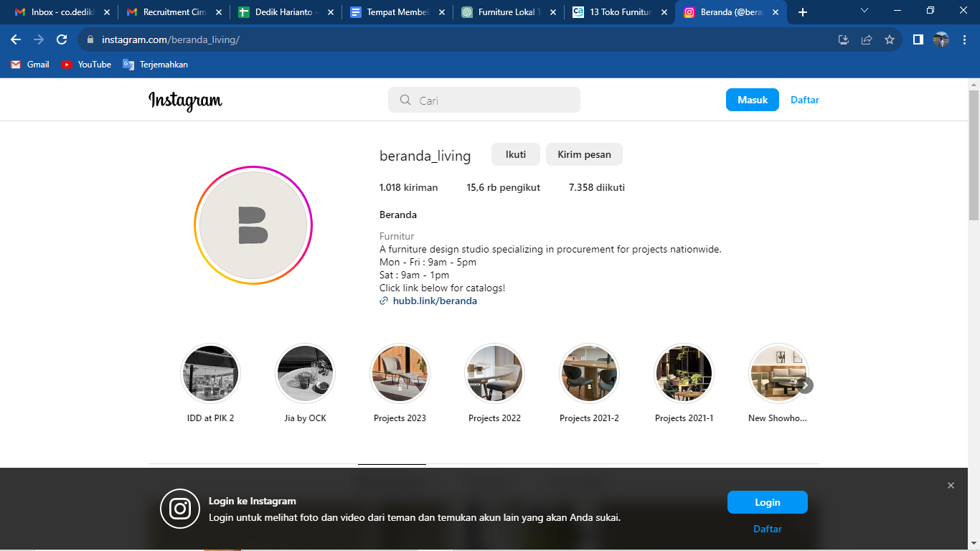Screen dimensions: 980x551
Task: Click install app icon in address bar
Action: [844, 39]
